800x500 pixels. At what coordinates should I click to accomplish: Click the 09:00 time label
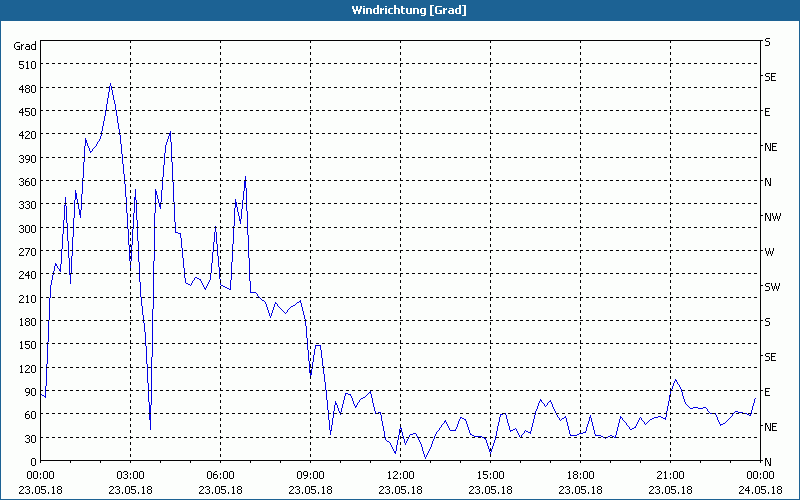tap(310, 476)
